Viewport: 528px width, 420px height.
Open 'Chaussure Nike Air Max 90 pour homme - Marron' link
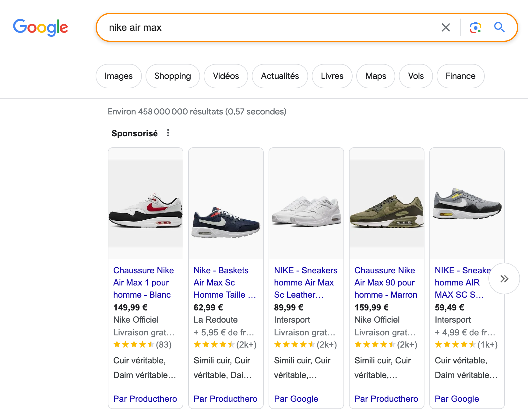[386, 282]
